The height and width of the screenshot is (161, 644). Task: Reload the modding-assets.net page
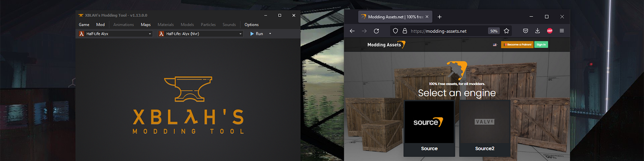pyautogui.click(x=376, y=31)
